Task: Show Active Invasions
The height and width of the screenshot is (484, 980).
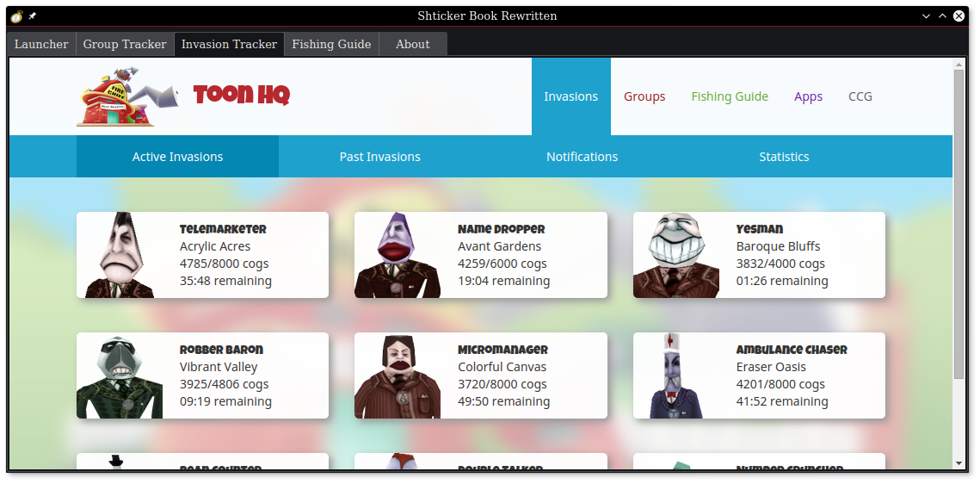Action: tap(177, 157)
